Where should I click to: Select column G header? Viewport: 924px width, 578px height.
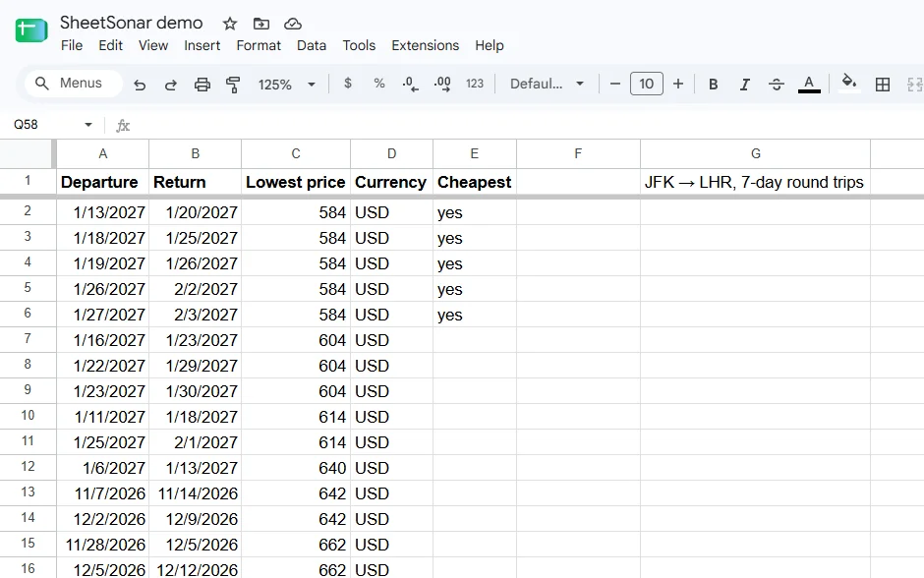point(756,153)
